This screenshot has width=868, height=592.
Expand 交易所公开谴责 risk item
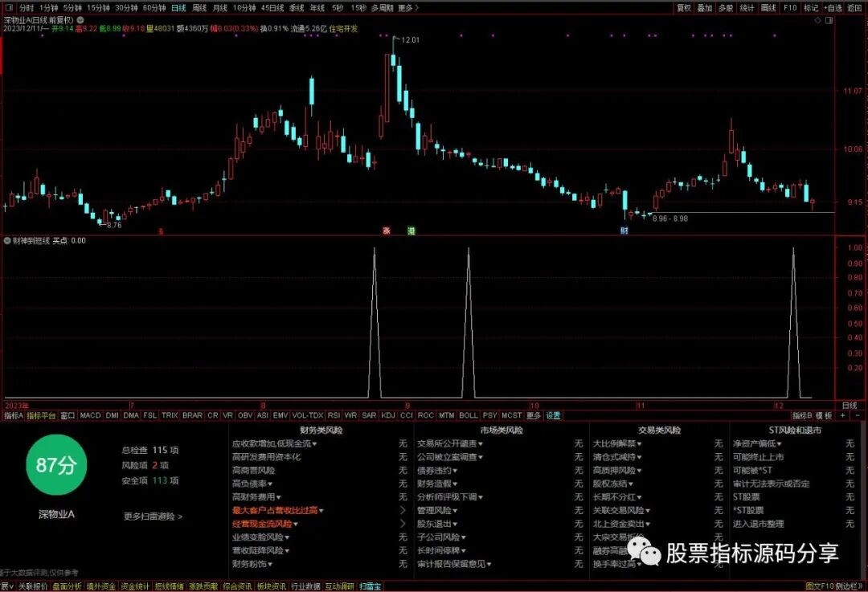pos(450,443)
